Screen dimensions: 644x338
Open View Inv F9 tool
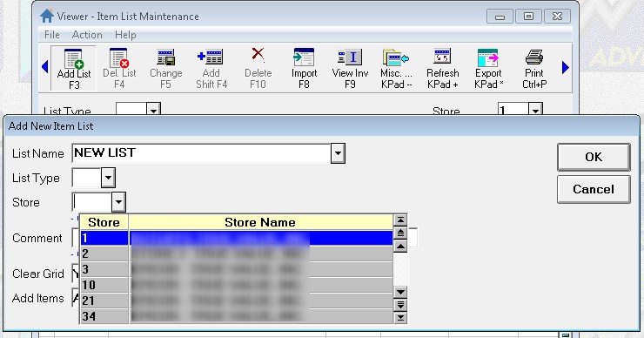(350, 68)
